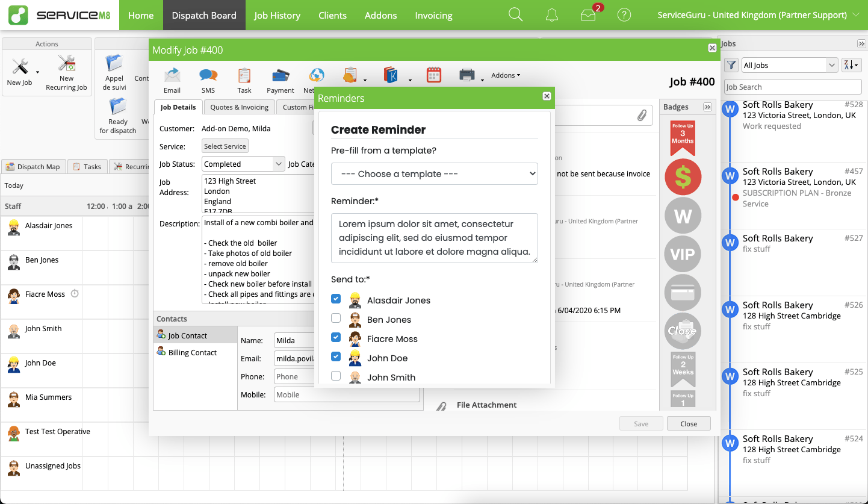Click the Job Search field
This screenshot has width=868, height=504.
click(x=793, y=87)
